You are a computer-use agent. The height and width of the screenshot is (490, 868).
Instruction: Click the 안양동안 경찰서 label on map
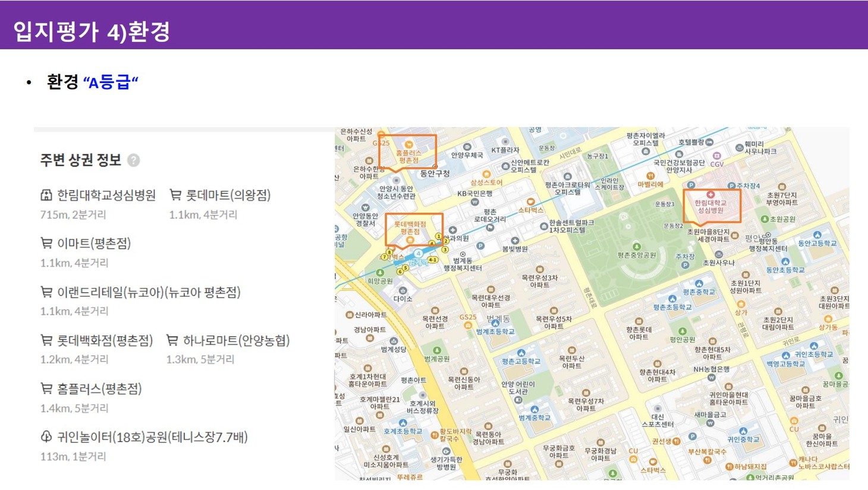pyautogui.click(x=365, y=219)
